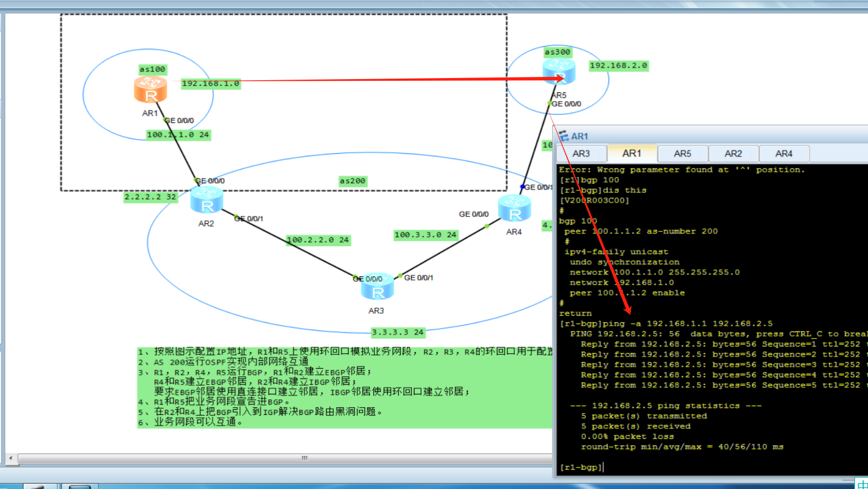Screen dimensions: 868x489
Task: Click the 100.3.3.0 24 subnet label
Action: point(426,235)
